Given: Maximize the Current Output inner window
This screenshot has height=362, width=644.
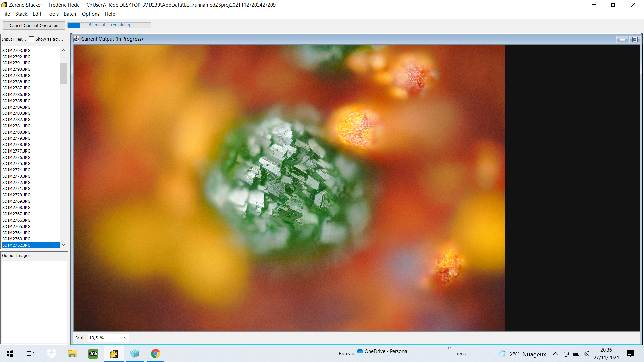Looking at the screenshot, I should (635, 39).
